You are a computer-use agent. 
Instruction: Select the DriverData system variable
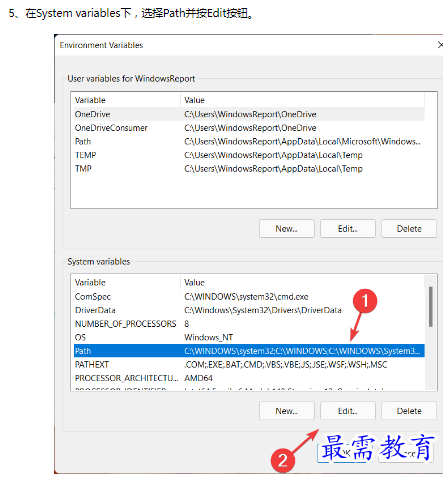coord(249,310)
